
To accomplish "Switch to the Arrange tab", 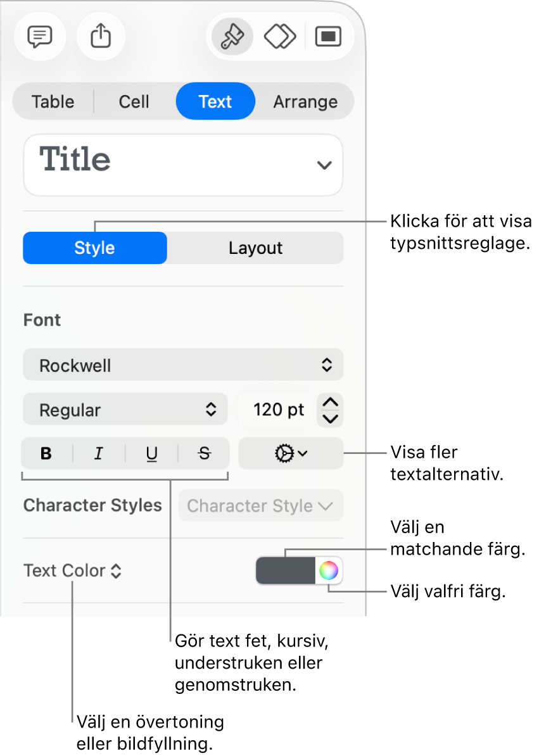I will tap(305, 101).
